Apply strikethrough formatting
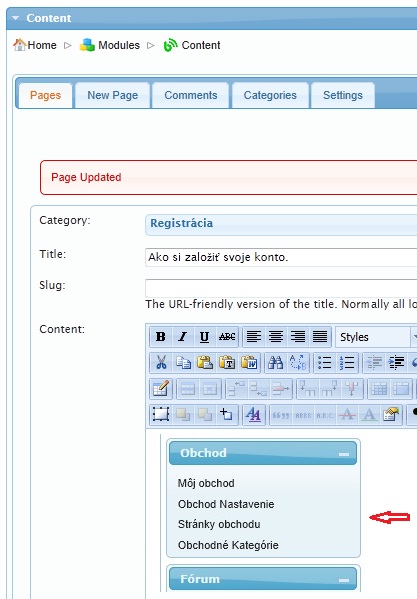417x599 pixels. (227, 337)
